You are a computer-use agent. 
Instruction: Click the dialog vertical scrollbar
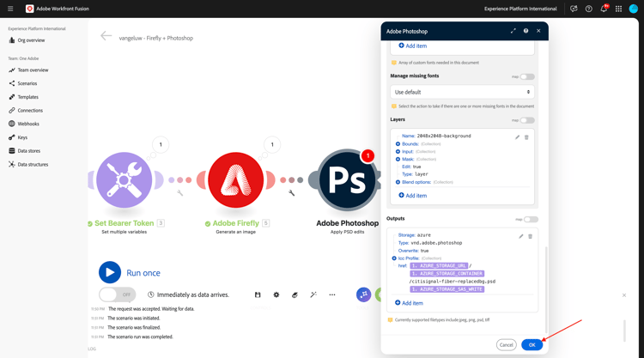click(546, 289)
